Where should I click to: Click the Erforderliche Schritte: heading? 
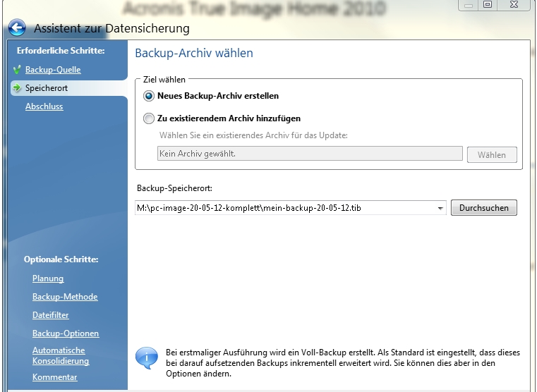coord(61,51)
